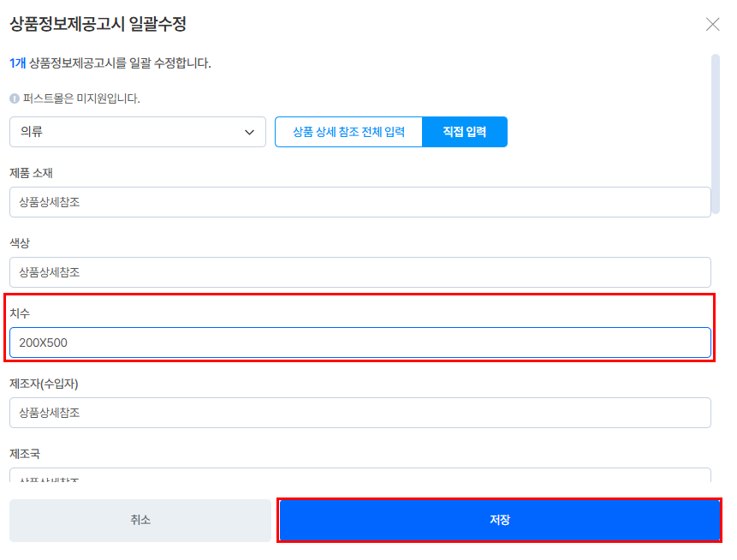Open the 의류 category dropdown
Image resolution: width=737 pixels, height=560 pixels.
[x=137, y=132]
